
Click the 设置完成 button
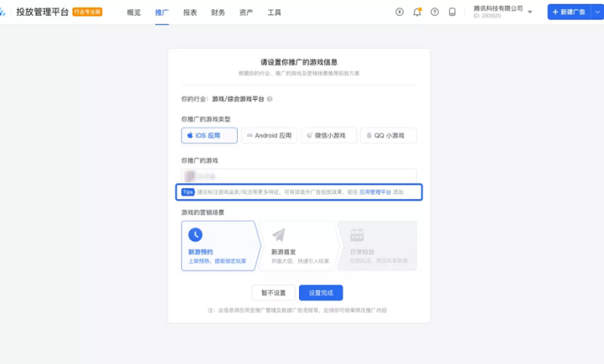click(x=321, y=293)
